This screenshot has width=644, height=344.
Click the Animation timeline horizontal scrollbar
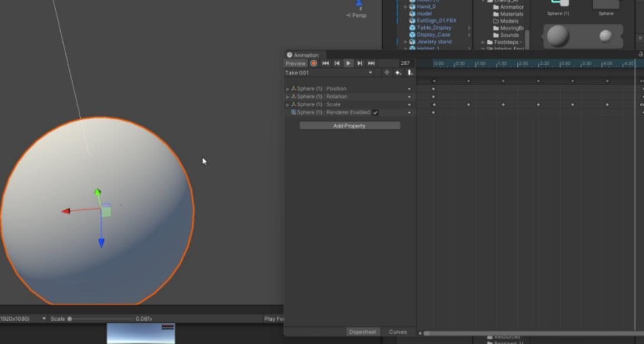click(534, 333)
